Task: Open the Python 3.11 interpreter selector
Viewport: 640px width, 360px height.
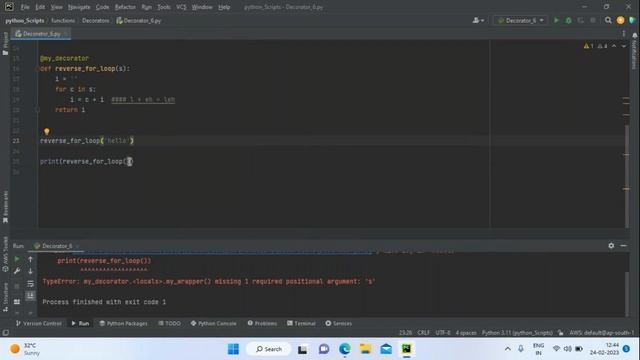Action: click(517, 333)
